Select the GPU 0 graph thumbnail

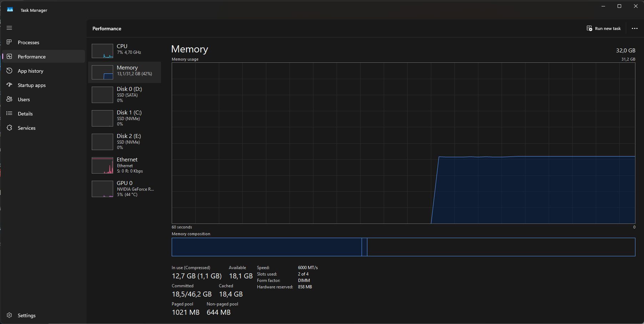click(102, 189)
